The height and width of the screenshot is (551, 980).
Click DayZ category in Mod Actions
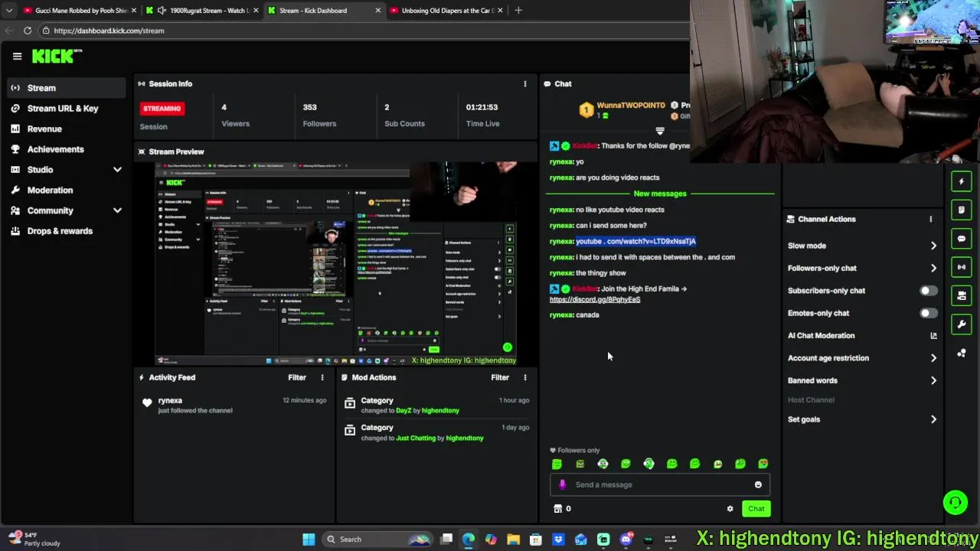[x=403, y=411]
